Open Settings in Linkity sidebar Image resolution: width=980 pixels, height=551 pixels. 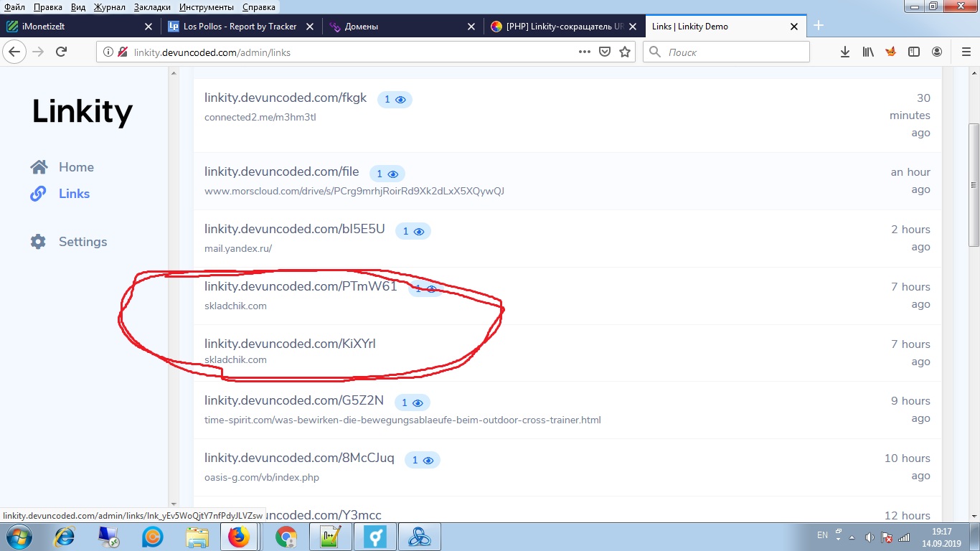click(83, 242)
